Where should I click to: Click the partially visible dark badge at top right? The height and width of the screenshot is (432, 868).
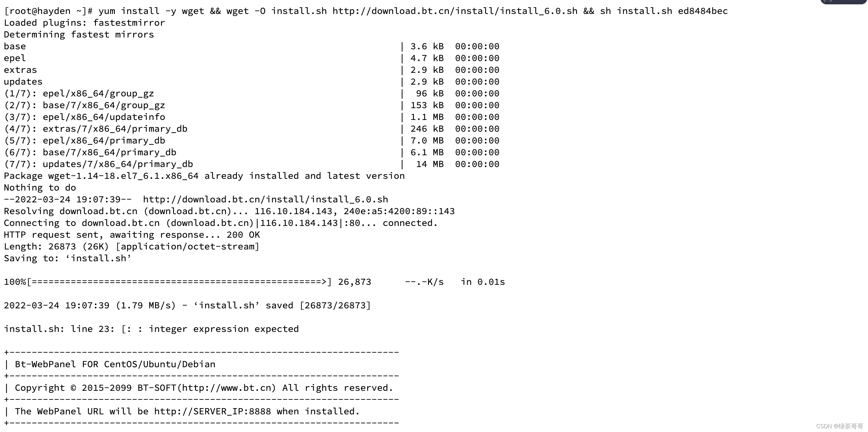842,2
